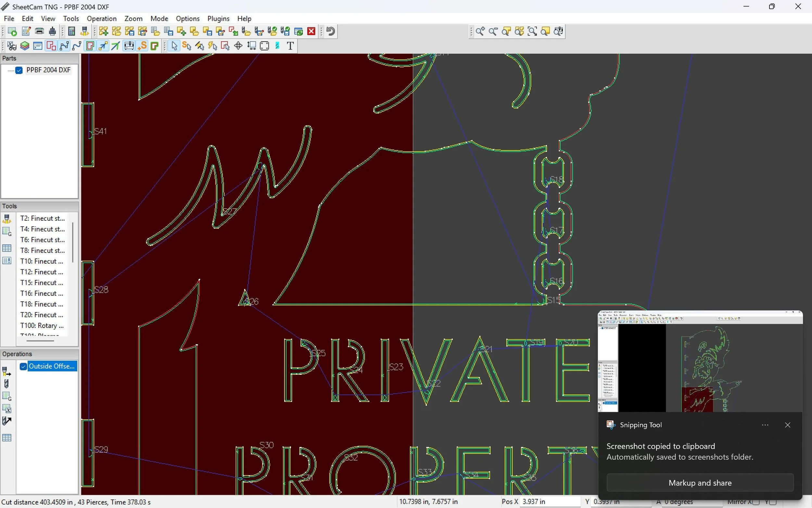Open the Plugins menu
Image resolution: width=812 pixels, height=508 pixels.
(x=218, y=19)
